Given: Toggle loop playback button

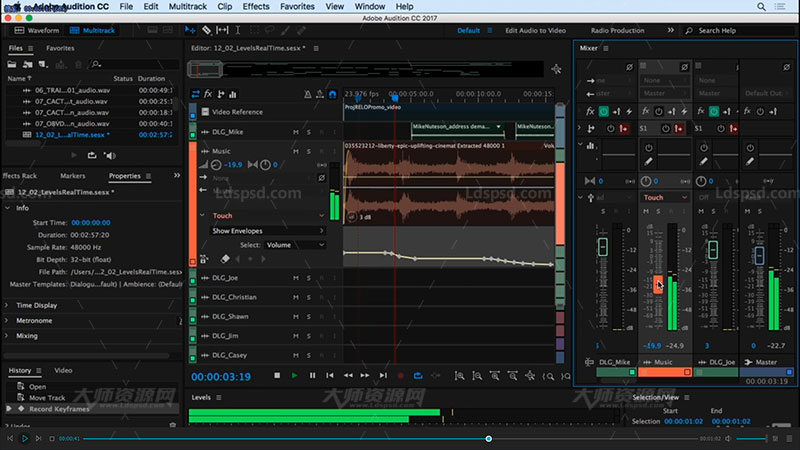Looking at the screenshot, I should click(x=418, y=376).
